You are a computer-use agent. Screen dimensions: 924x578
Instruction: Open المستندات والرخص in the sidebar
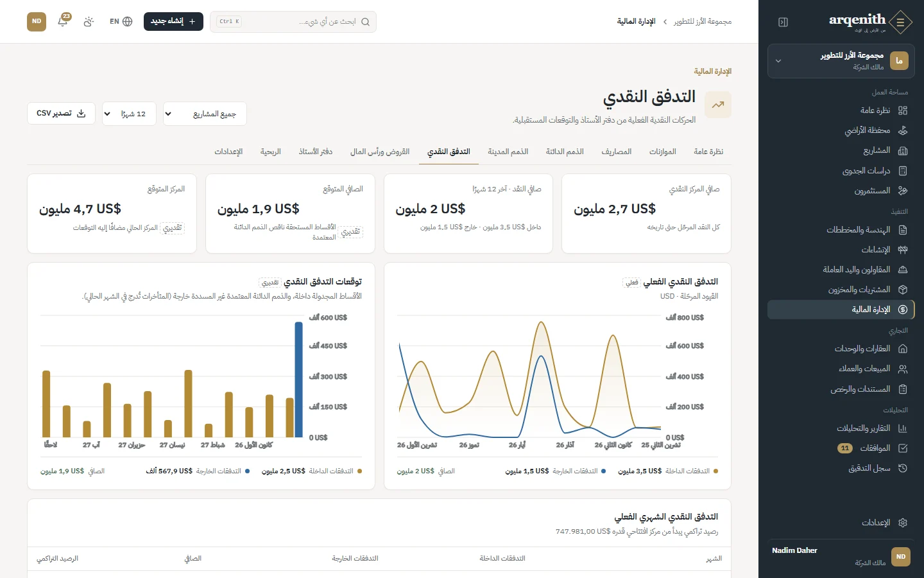[841, 389]
